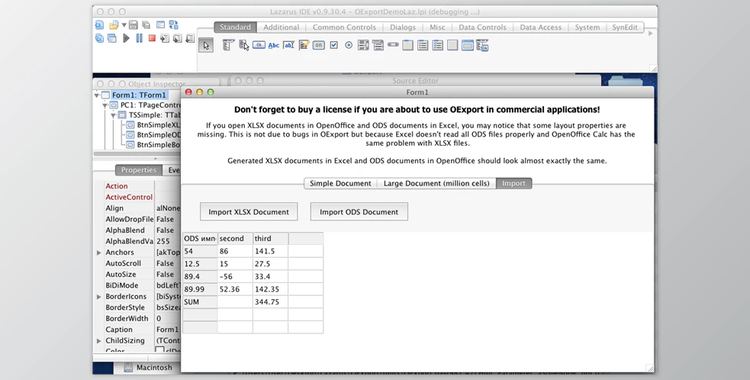Collapse the TSSimple tree node

pos(113,115)
